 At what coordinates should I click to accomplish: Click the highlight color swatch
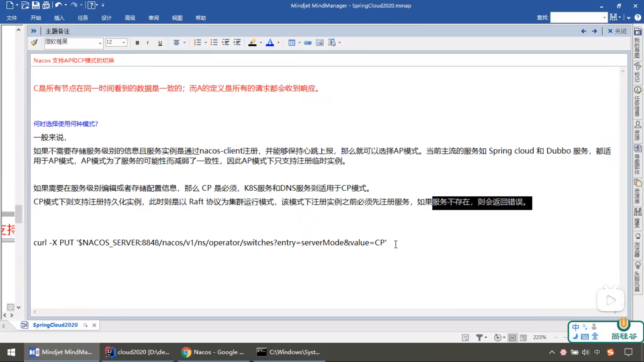tap(252, 43)
